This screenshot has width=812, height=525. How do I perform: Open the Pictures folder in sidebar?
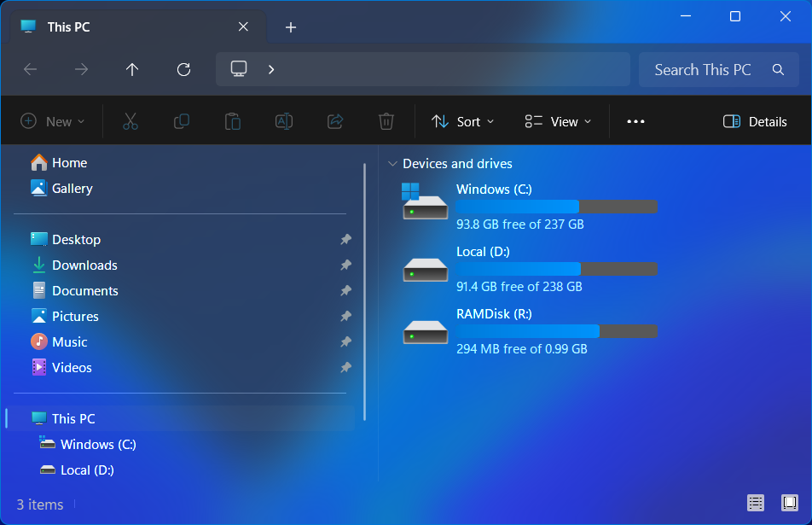pos(75,316)
